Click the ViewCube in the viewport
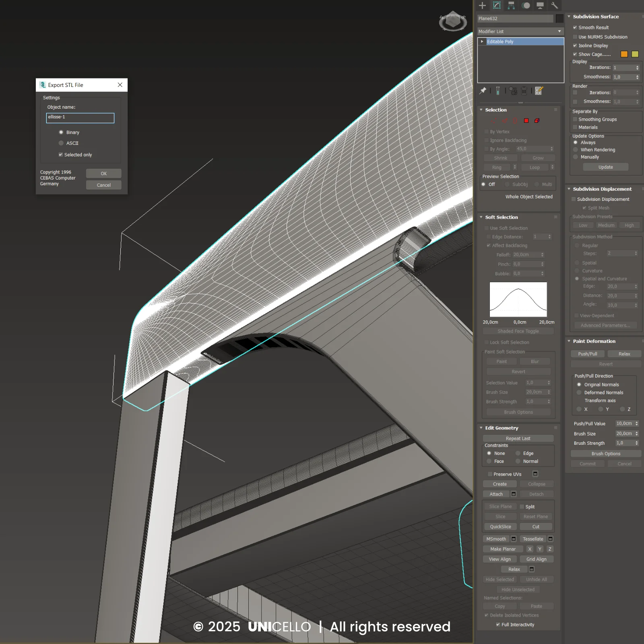The image size is (644, 644). [x=453, y=21]
